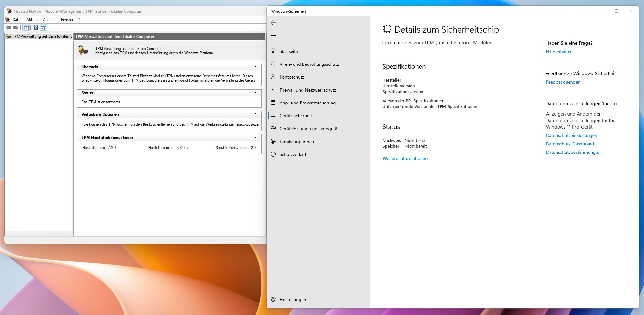
Task: Open the hamburger navigation menu
Action: (273, 36)
